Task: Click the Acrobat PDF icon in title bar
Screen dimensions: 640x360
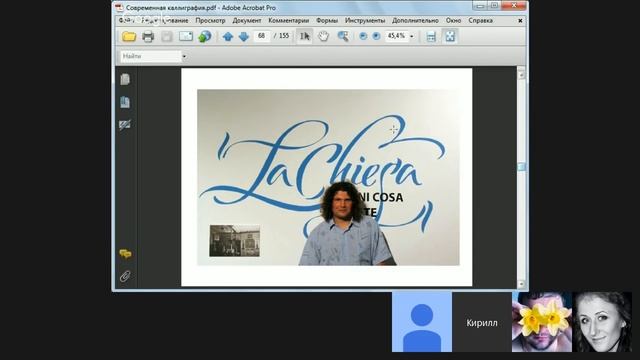Action: (119, 8)
